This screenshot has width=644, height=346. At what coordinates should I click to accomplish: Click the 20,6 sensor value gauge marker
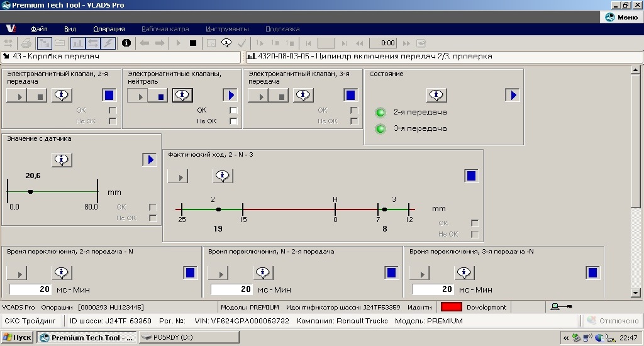point(30,192)
